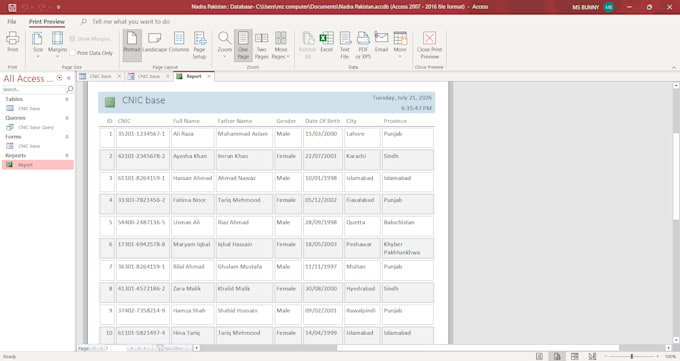Click the Print icon in the ribbon
Viewport: 680px width, 361px height.
tap(13, 42)
